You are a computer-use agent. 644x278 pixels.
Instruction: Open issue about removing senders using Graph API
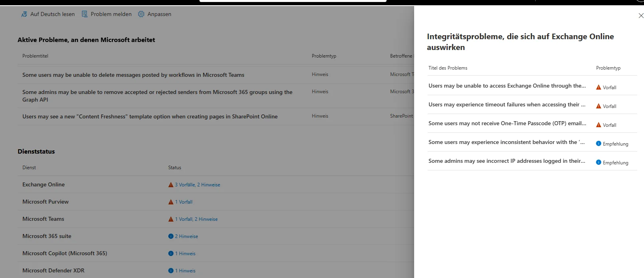click(x=158, y=96)
